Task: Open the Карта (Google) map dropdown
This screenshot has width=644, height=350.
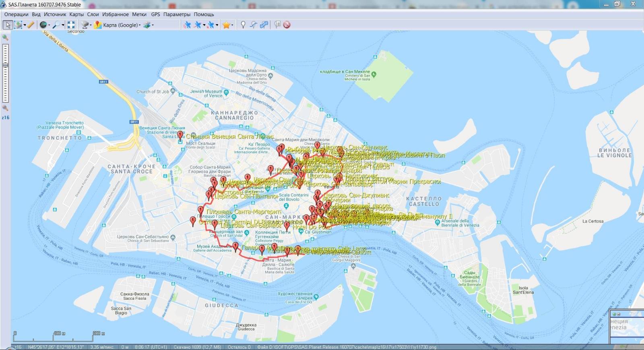Action: point(121,25)
